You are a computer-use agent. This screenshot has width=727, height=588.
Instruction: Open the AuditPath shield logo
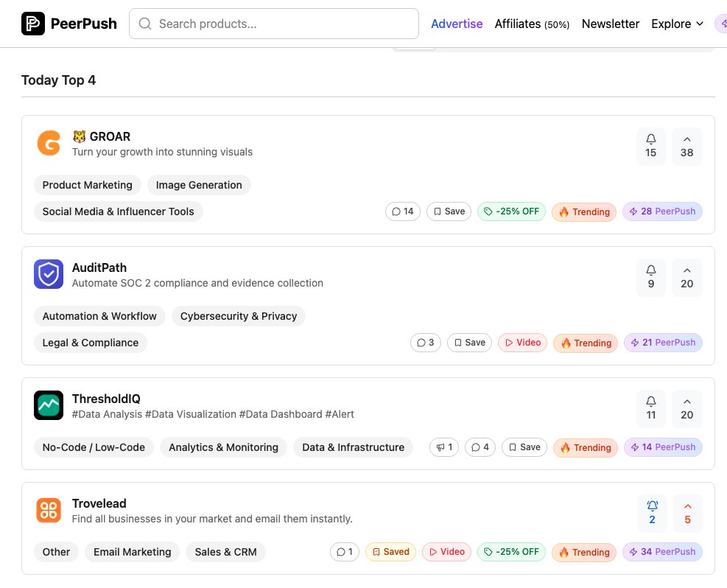49,274
